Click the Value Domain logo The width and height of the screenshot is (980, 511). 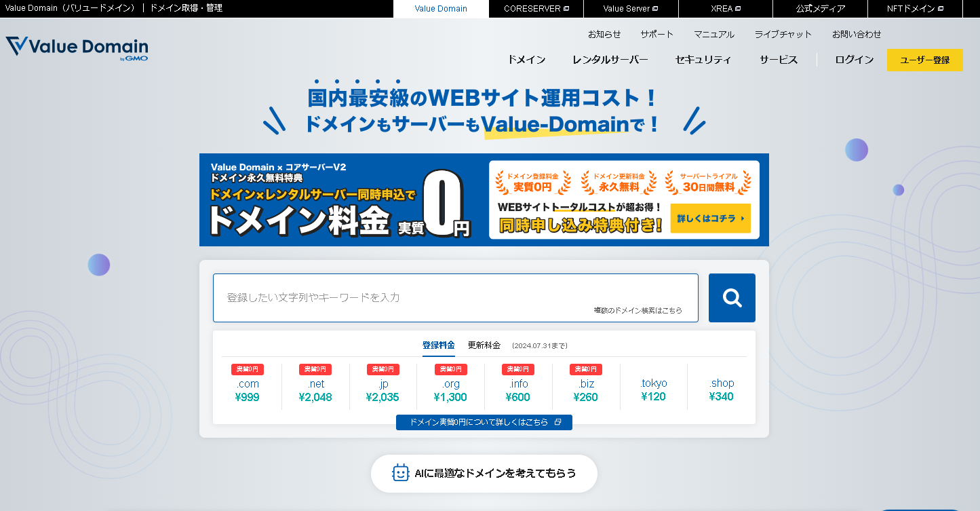tap(77, 49)
